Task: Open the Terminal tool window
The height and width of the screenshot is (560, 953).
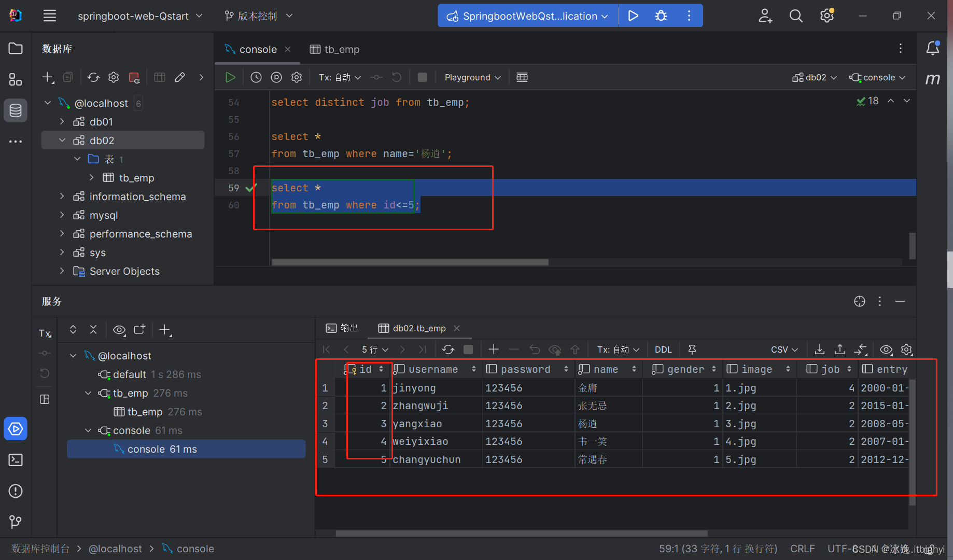Action: [16, 460]
